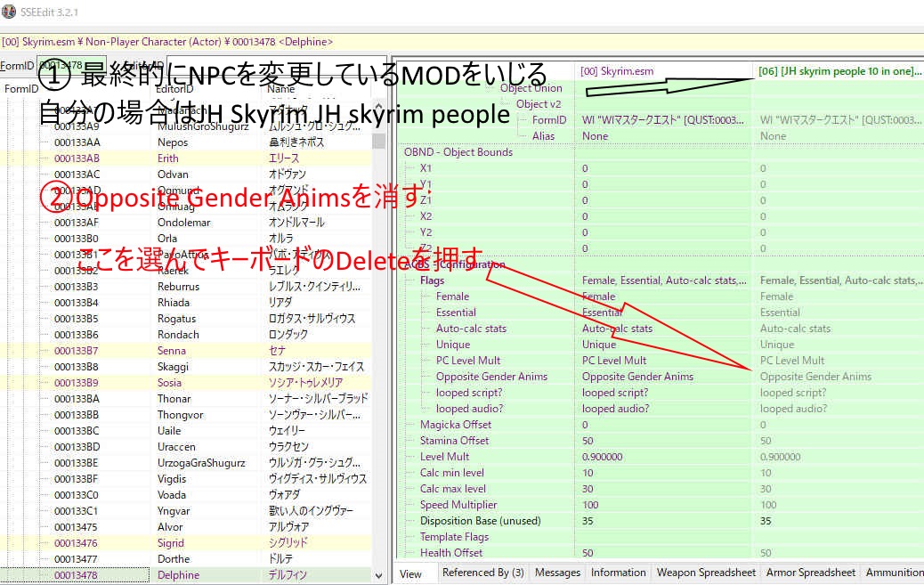Viewport: 924px width, 585px height.
Task: Select the Alias row label
Action: (x=543, y=136)
